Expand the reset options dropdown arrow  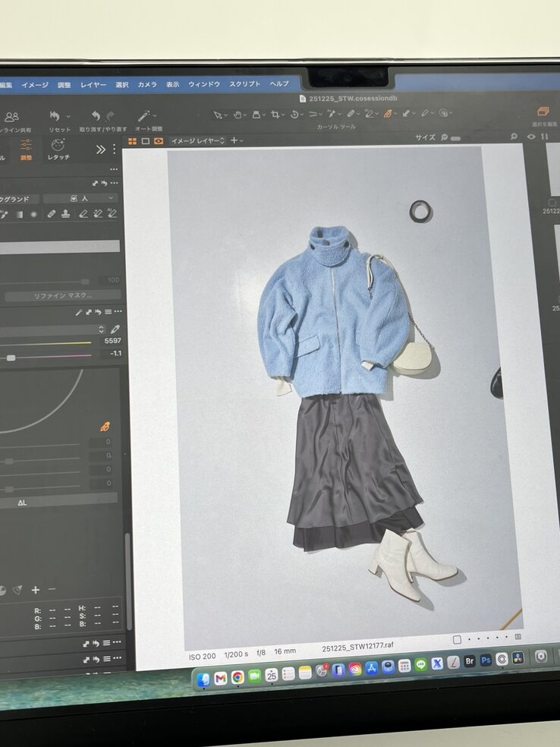coord(68,116)
